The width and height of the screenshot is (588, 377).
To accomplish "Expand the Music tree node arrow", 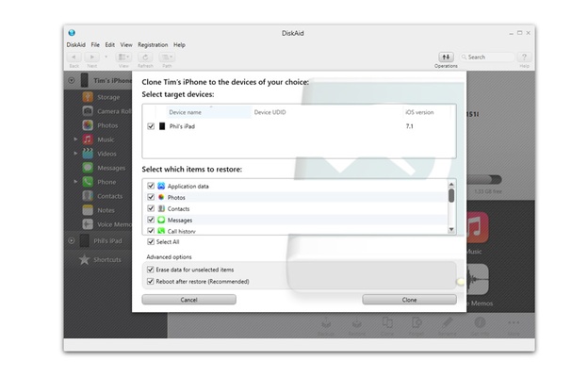I will tap(75, 139).
